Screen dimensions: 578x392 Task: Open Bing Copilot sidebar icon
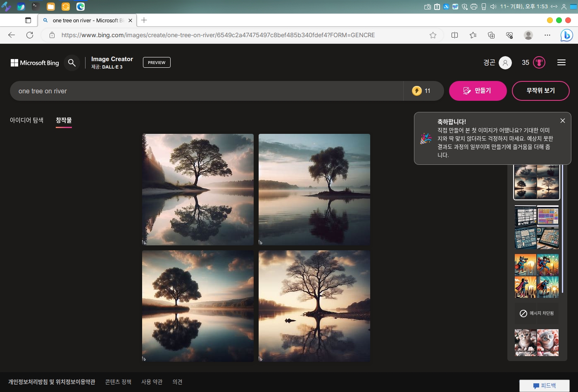pyautogui.click(x=566, y=36)
